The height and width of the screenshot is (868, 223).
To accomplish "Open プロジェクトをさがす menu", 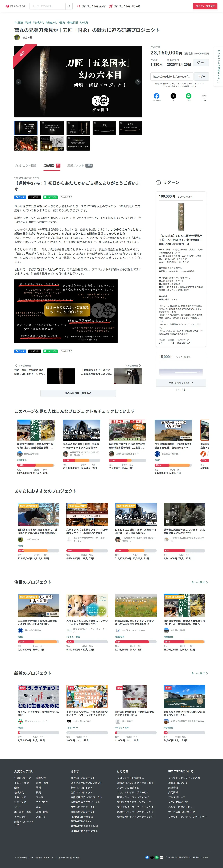I will pos(91,6).
